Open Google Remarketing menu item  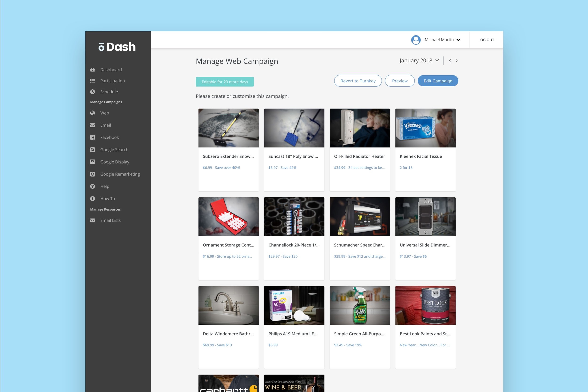point(120,174)
